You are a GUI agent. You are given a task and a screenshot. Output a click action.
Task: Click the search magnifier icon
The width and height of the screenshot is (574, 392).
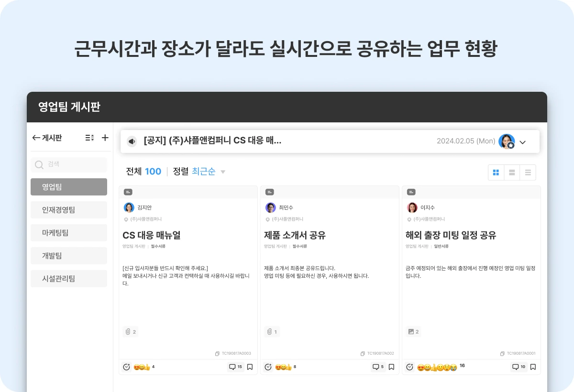click(x=39, y=165)
